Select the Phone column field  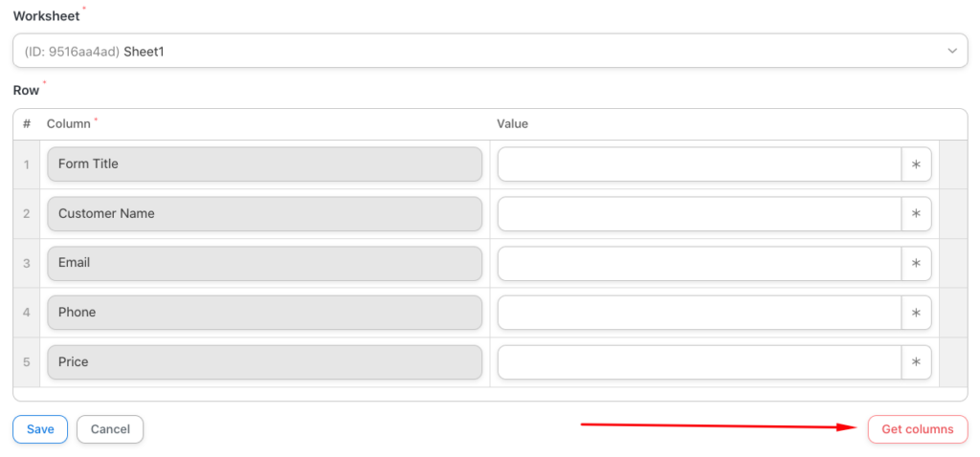tap(264, 313)
